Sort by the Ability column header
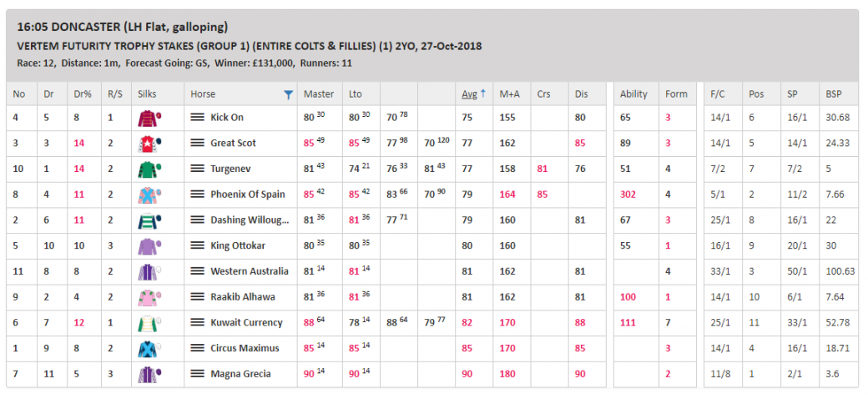Viewport: 868px width, 399px height. coord(633,94)
